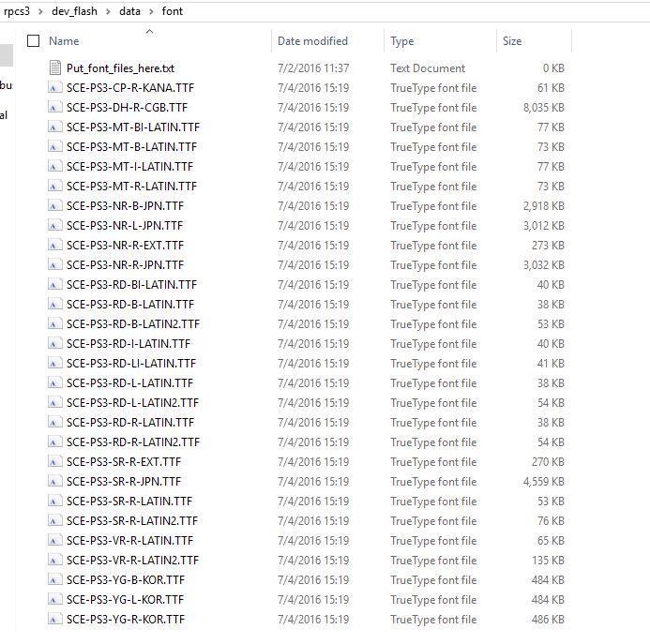Select file name SCE-PS3-NR-B-JPN.TTF
The image size is (650, 644).
point(125,206)
